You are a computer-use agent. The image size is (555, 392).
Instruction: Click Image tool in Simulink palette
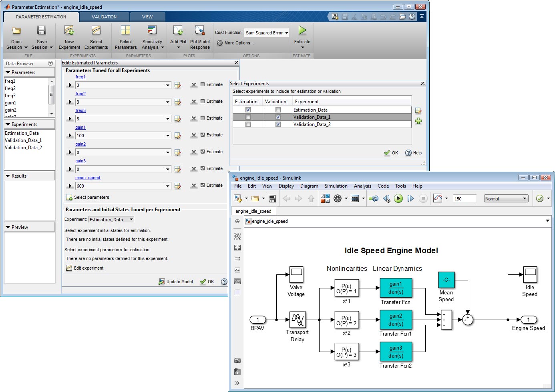pyautogui.click(x=237, y=281)
